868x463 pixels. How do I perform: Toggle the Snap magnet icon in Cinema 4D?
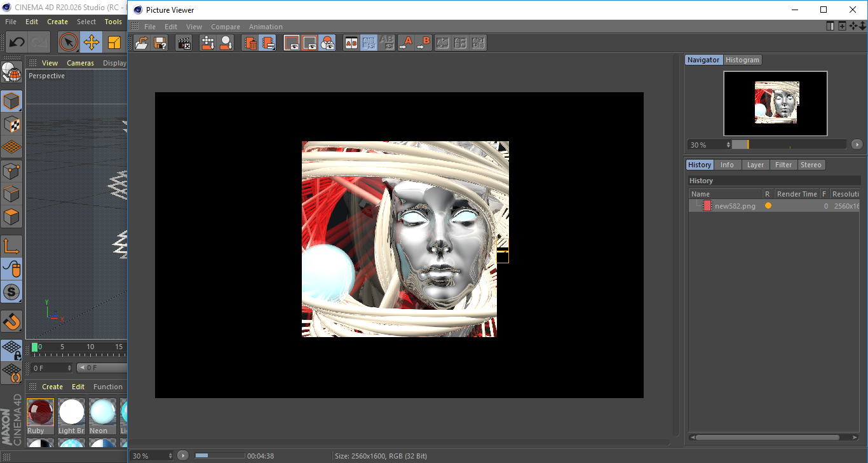click(11, 321)
